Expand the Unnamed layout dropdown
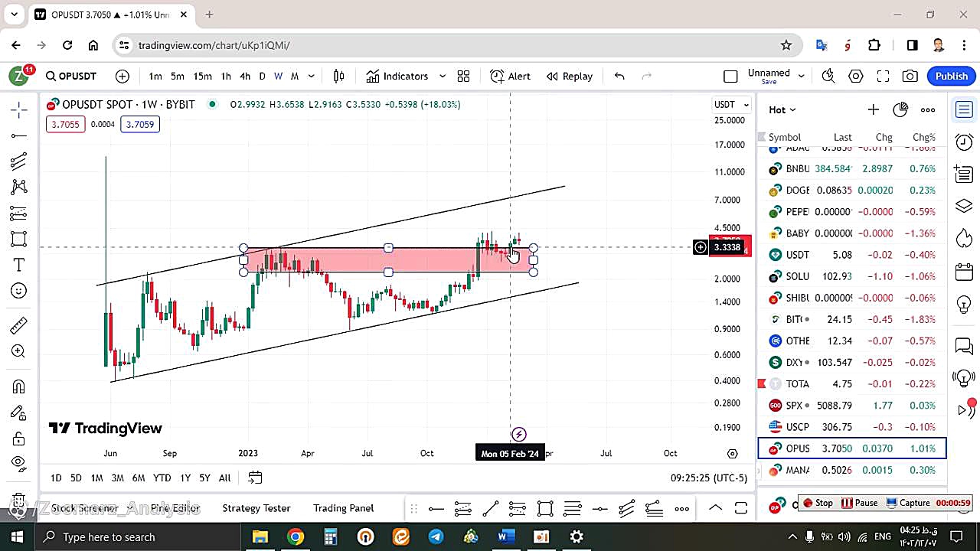Screen dimensions: 980x551 (x=801, y=76)
